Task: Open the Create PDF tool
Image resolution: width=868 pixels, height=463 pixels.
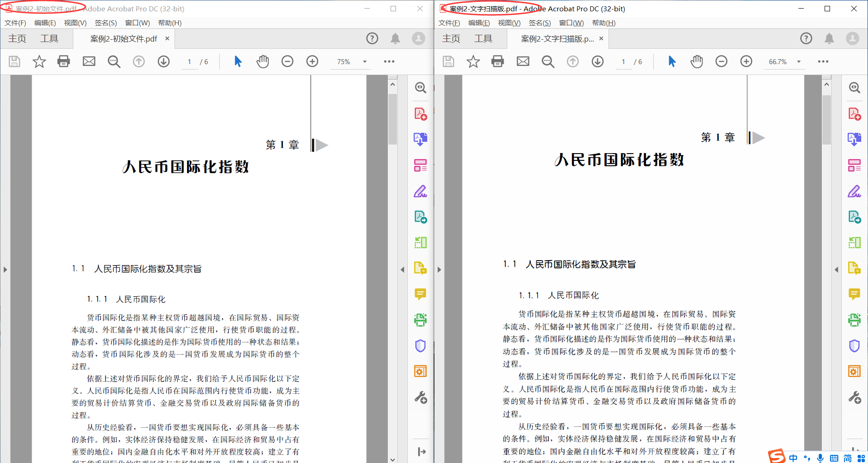Action: [420, 114]
